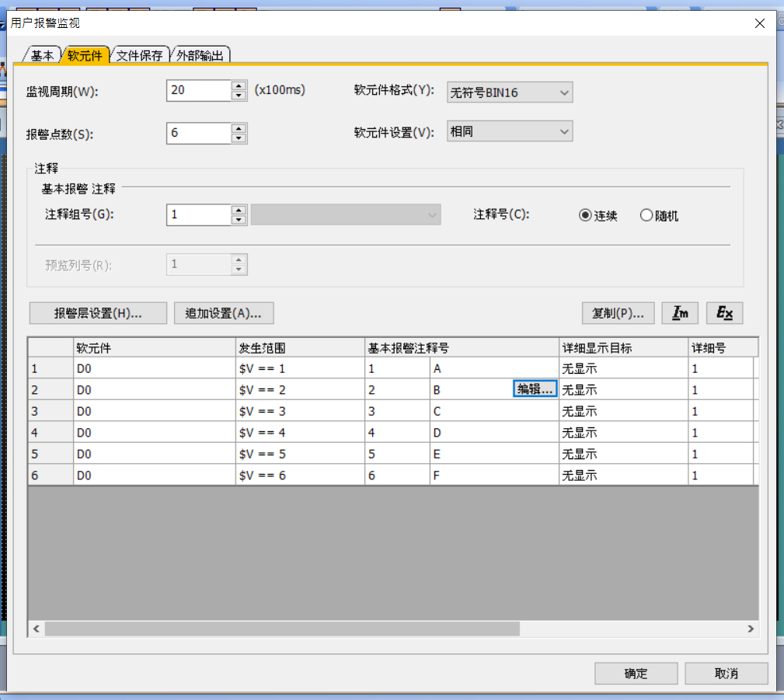Select the 连续 radio button

tap(585, 216)
